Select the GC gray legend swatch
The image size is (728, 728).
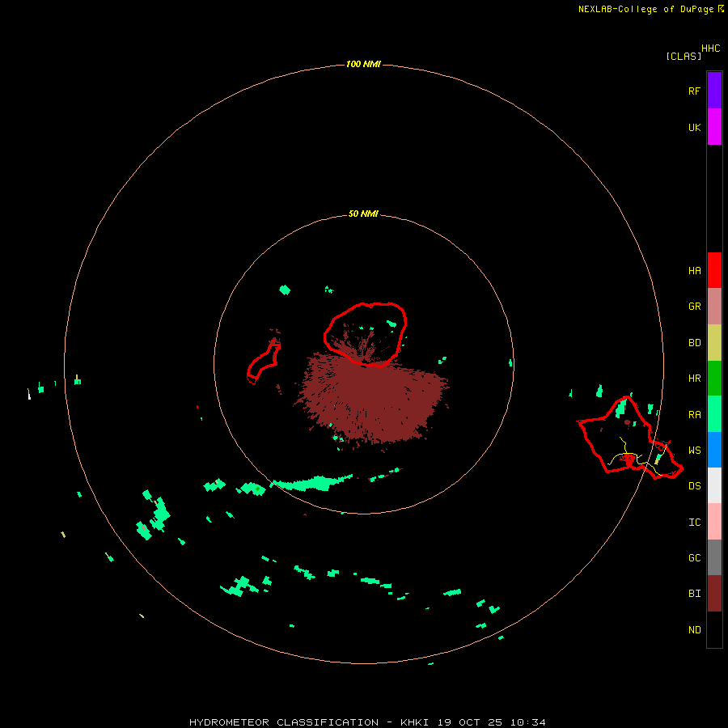[714, 557]
